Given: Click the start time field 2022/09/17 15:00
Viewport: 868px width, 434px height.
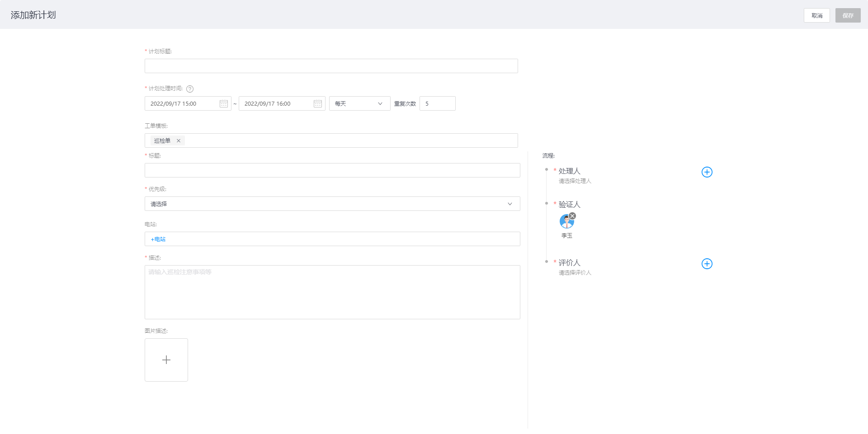Looking at the screenshot, I should pos(183,104).
